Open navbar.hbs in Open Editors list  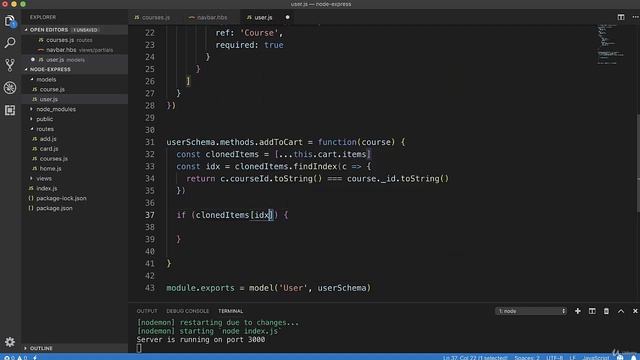point(75,50)
